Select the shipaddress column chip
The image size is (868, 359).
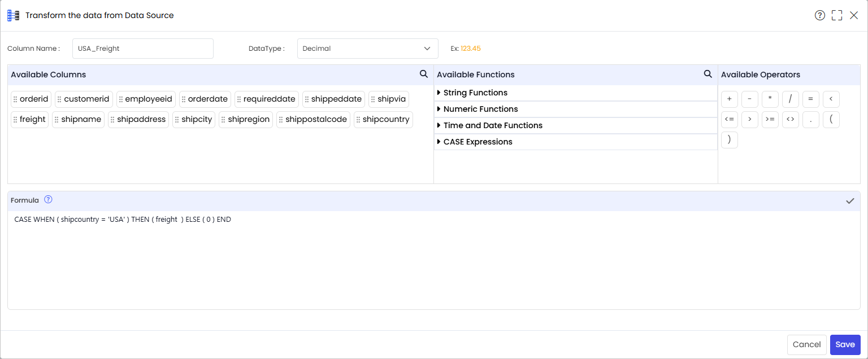pos(138,120)
